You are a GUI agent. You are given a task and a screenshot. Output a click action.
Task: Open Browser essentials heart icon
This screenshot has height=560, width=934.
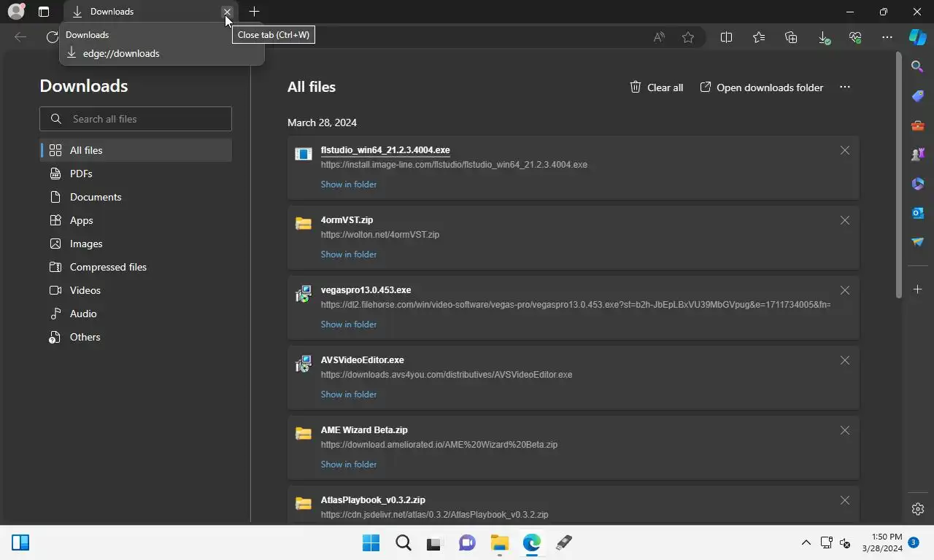[x=855, y=37]
